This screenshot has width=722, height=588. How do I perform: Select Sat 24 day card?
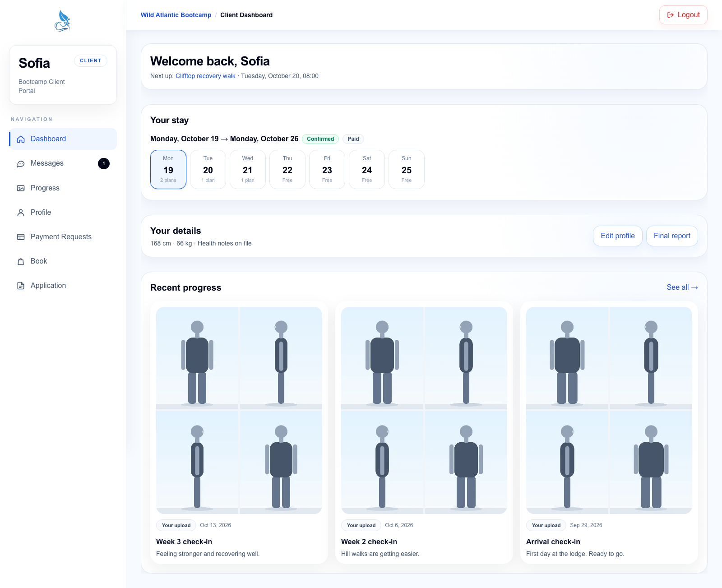[367, 169]
